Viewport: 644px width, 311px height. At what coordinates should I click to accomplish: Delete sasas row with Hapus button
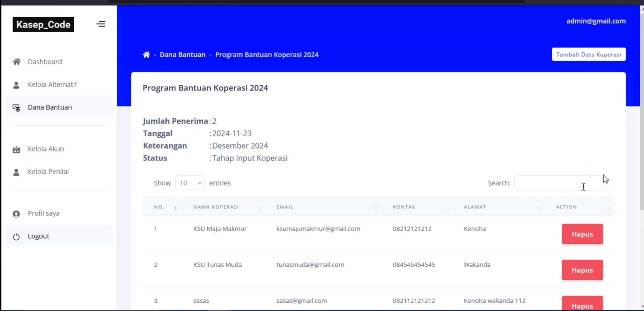(582, 303)
